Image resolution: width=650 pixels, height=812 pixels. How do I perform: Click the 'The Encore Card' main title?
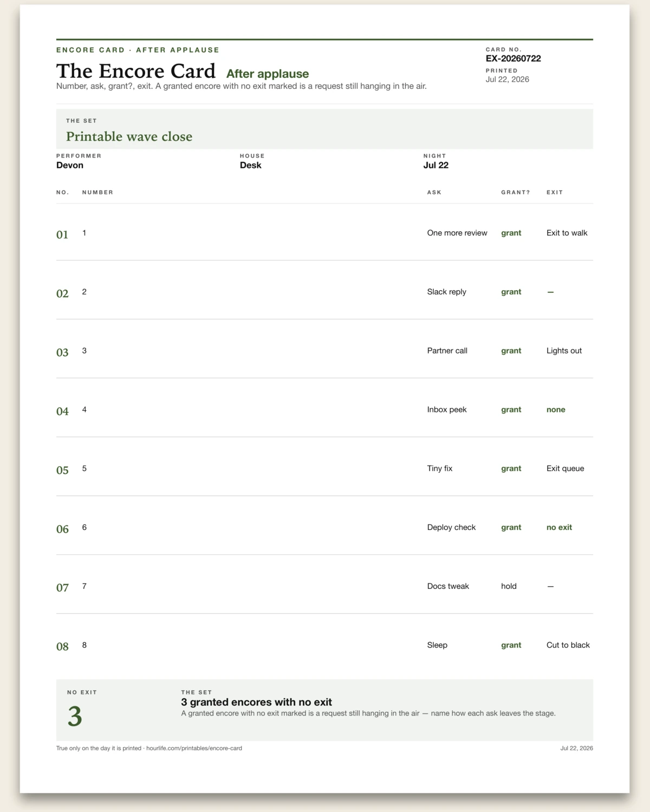136,71
